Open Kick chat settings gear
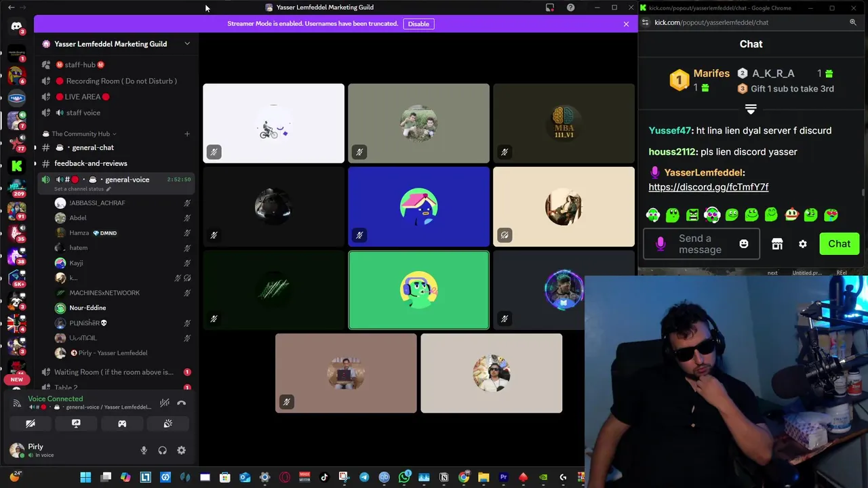868x488 pixels. (803, 244)
